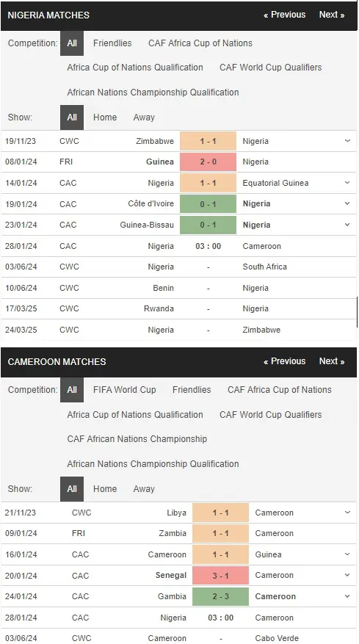The width and height of the screenshot is (359, 644).
Task: Filter Cameroon matches by FIFA World Cup
Action: pyautogui.click(x=125, y=390)
